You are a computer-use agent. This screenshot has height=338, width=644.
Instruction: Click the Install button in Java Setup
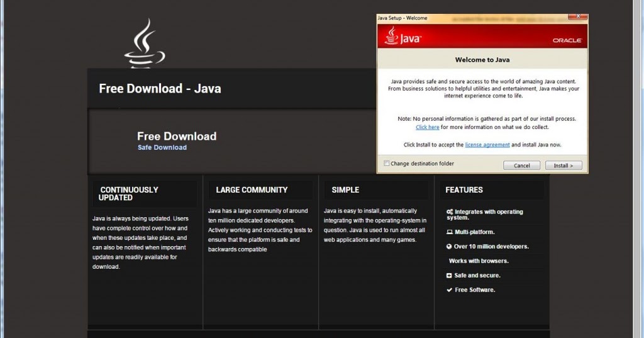(x=563, y=166)
